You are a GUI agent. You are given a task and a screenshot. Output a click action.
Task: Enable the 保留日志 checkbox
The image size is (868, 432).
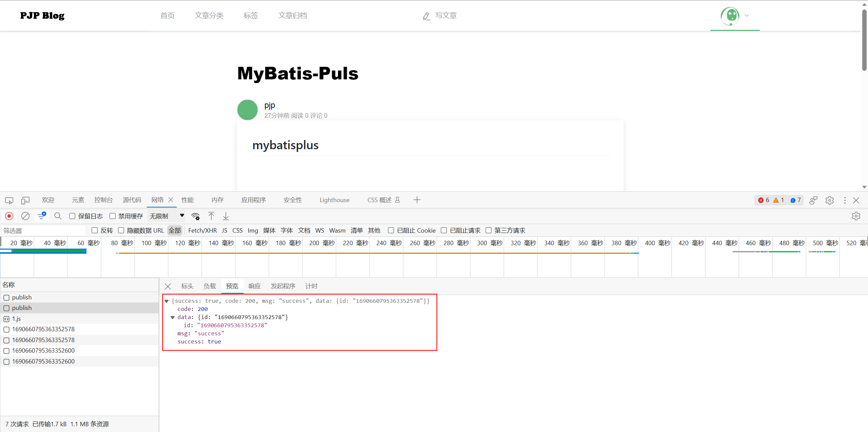[72, 216]
